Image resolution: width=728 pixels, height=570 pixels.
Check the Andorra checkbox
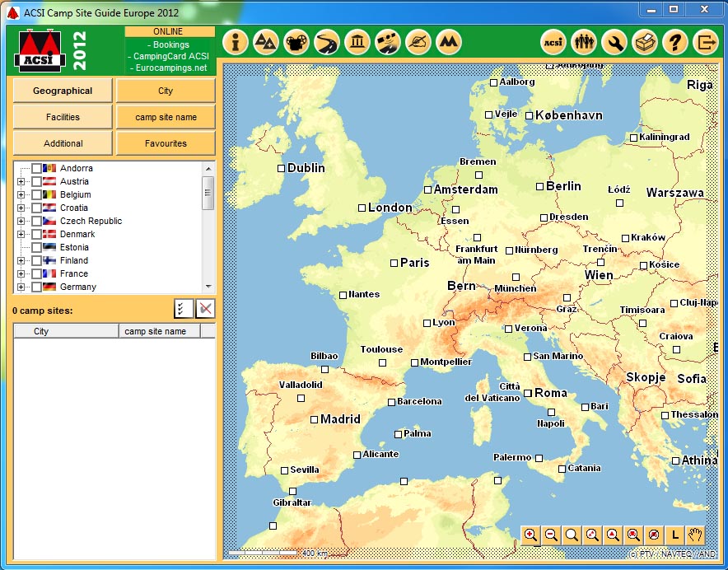point(36,168)
